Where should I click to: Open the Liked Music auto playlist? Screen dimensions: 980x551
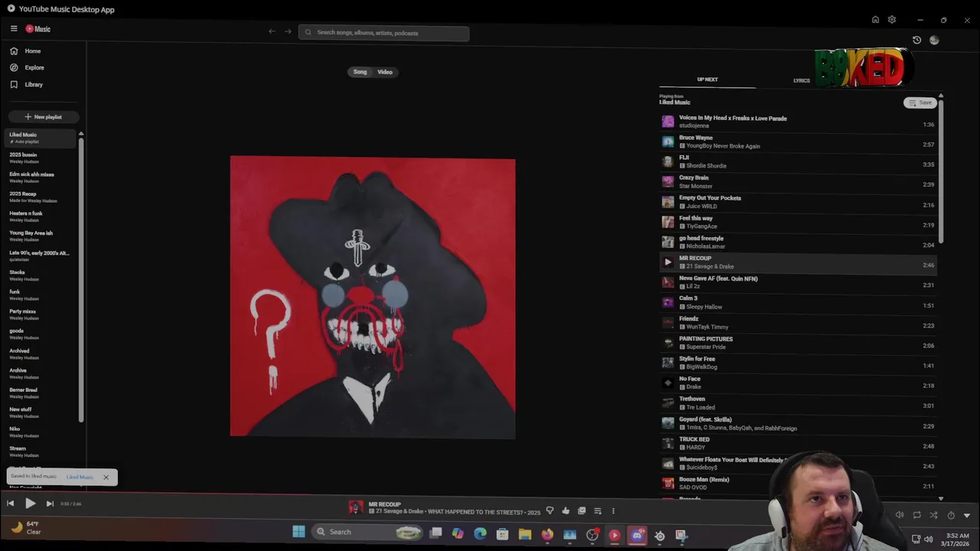tap(41, 138)
